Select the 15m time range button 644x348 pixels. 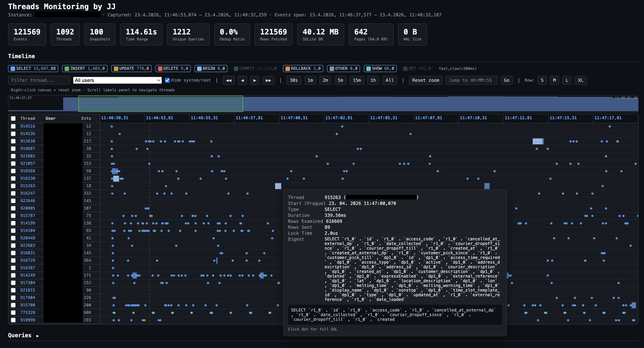point(357,80)
